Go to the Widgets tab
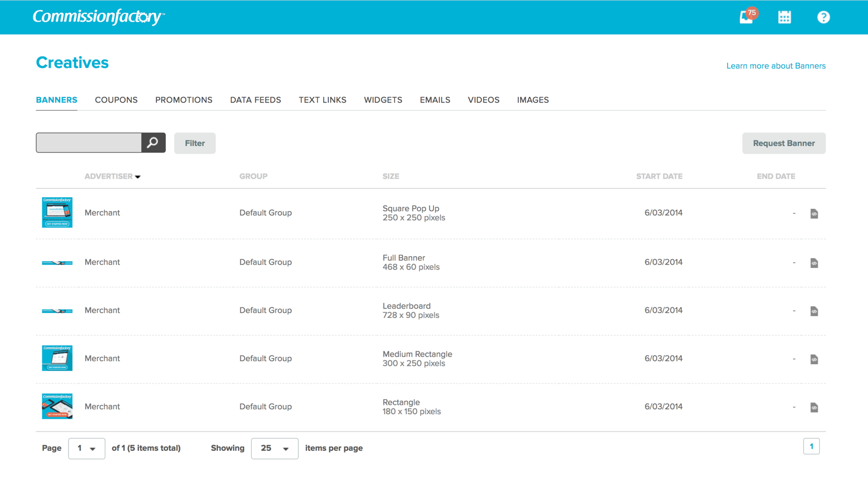Image resolution: width=868 pixels, height=481 pixels. tap(383, 100)
